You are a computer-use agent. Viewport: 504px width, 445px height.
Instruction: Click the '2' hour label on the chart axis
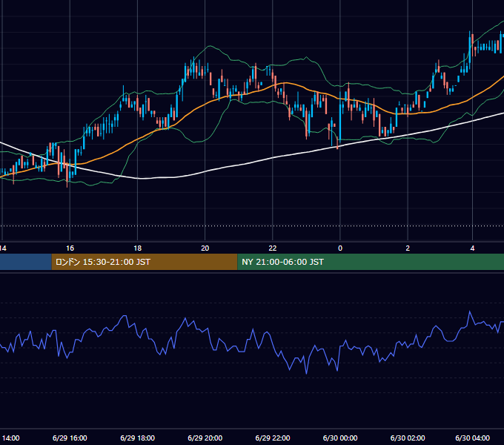(408, 248)
